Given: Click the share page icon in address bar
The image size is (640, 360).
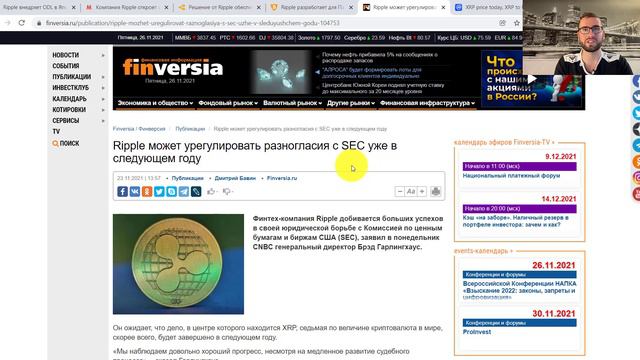Looking at the screenshot, I should pos(502,23).
